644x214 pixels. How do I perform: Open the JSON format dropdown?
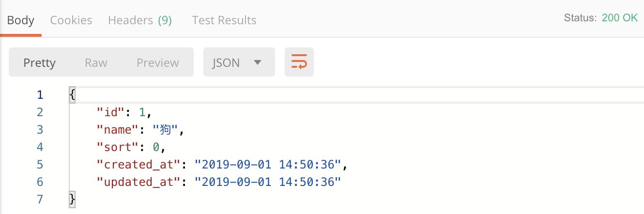pyautogui.click(x=239, y=62)
